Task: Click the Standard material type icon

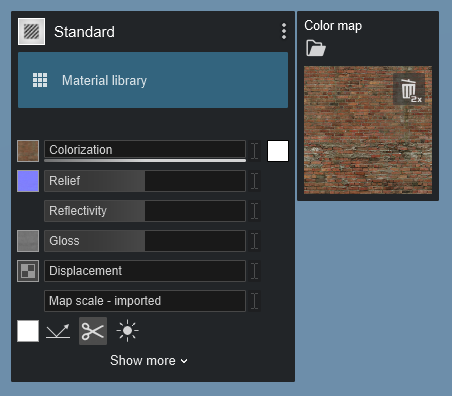Action: click(31, 32)
